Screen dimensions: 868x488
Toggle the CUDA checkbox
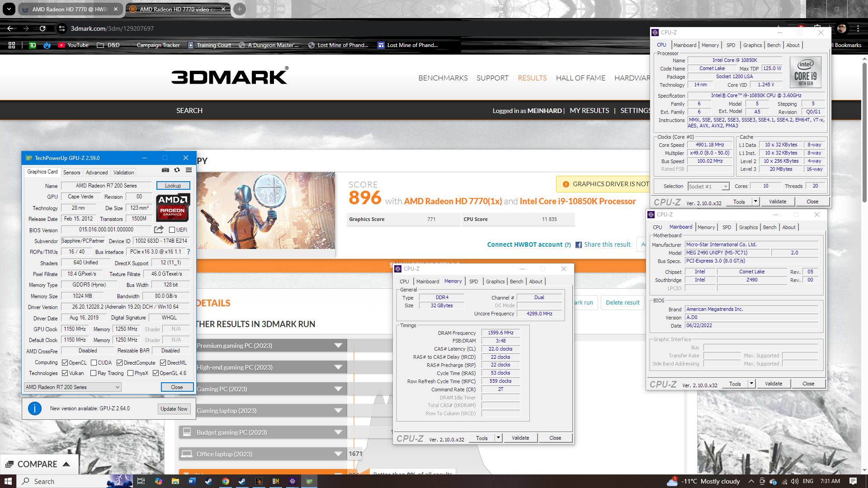[94, 363]
